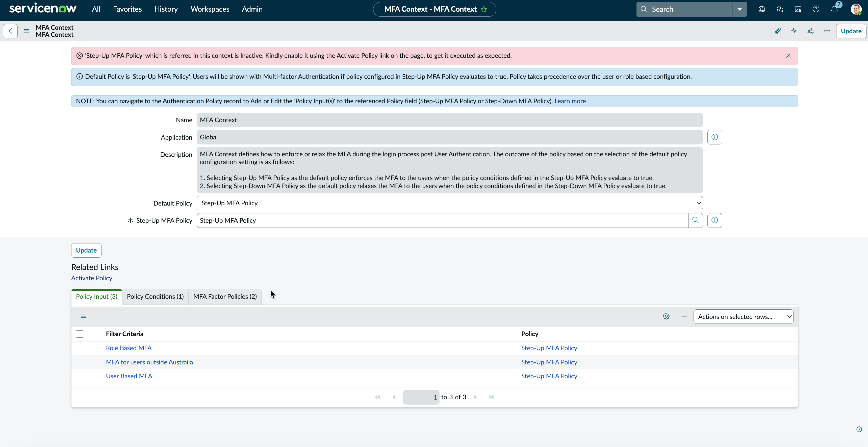Go back using the left chevron button
The image size is (868, 447).
10,31
